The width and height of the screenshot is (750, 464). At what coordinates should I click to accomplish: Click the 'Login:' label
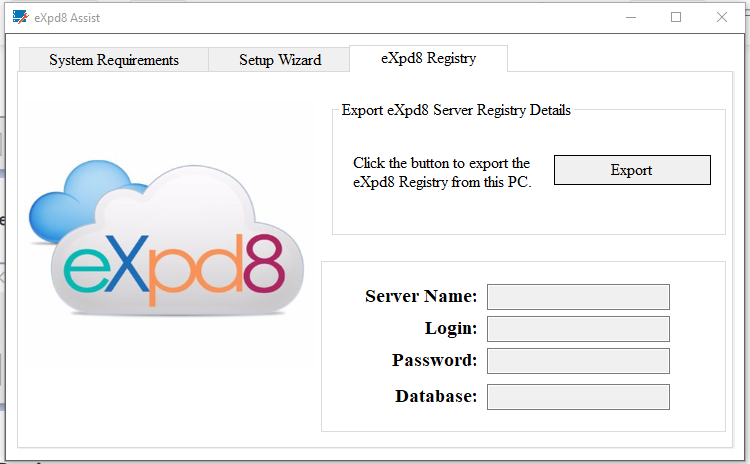click(x=451, y=328)
